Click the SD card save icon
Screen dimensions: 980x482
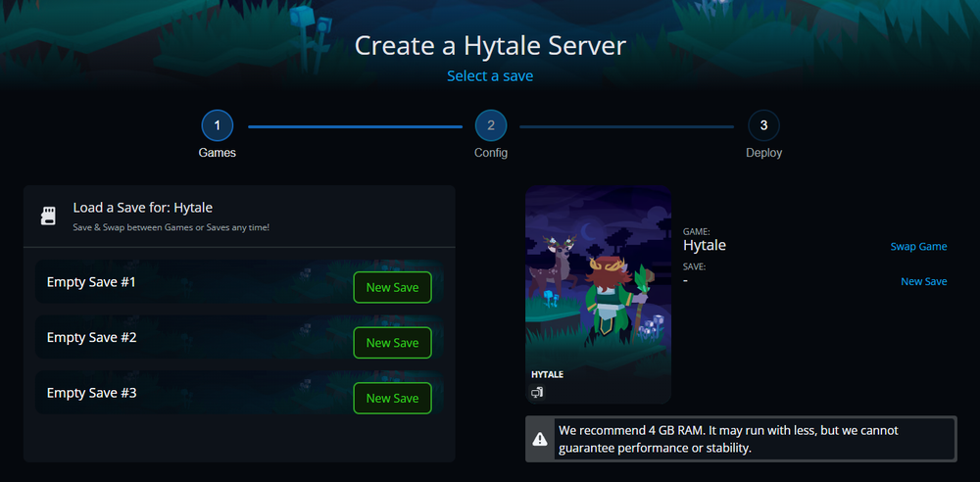(x=48, y=217)
